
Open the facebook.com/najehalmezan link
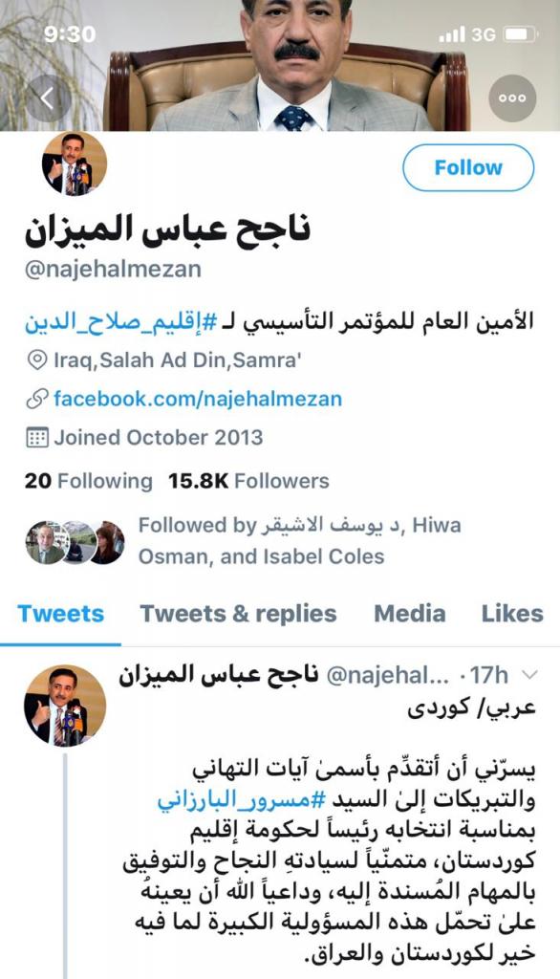click(x=198, y=399)
